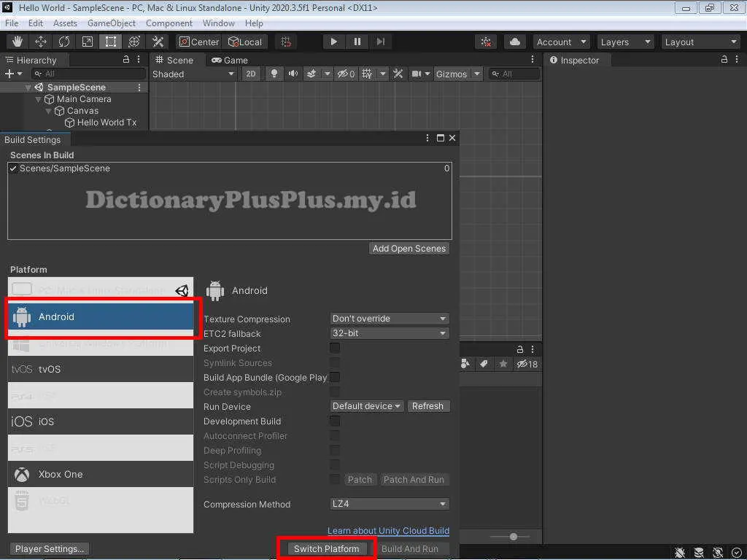Toggle hidden objects visibility counter in Scene
This screenshot has height=560, width=747.
click(346, 74)
